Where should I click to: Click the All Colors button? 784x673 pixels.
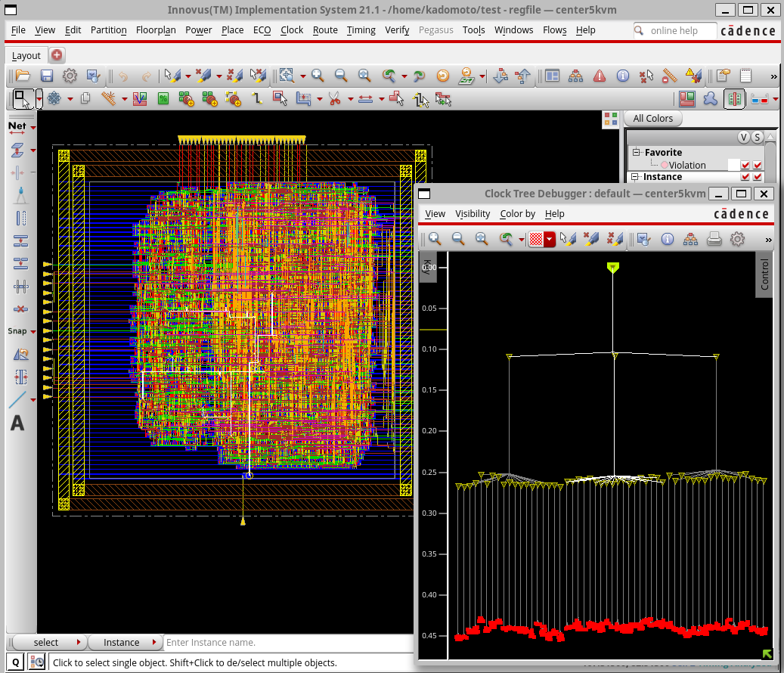(x=652, y=119)
